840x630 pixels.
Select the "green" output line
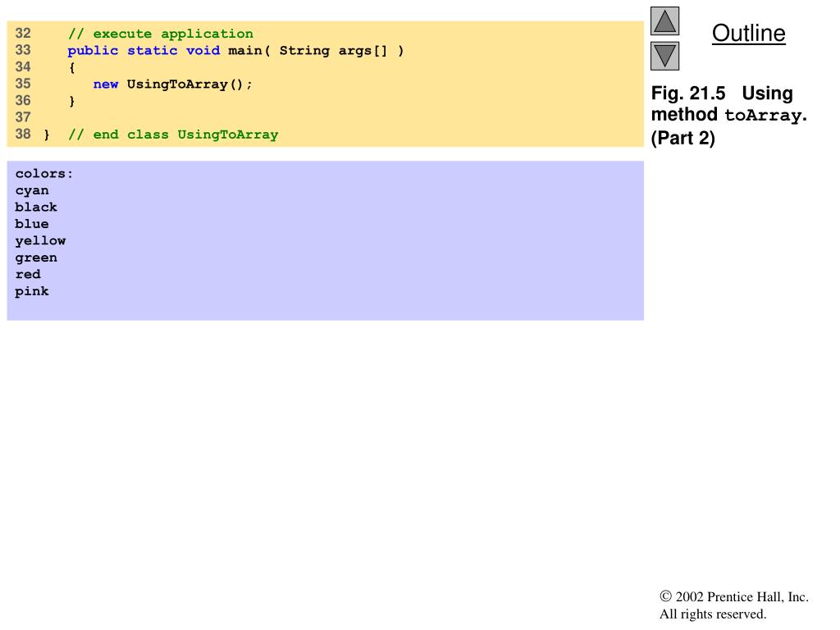36,258
